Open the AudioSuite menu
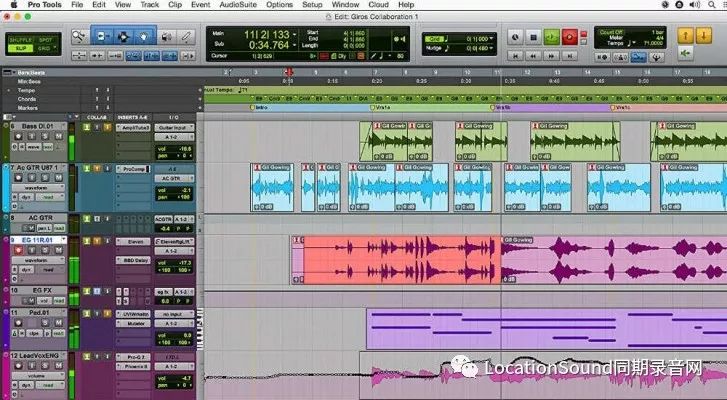 (238, 5)
